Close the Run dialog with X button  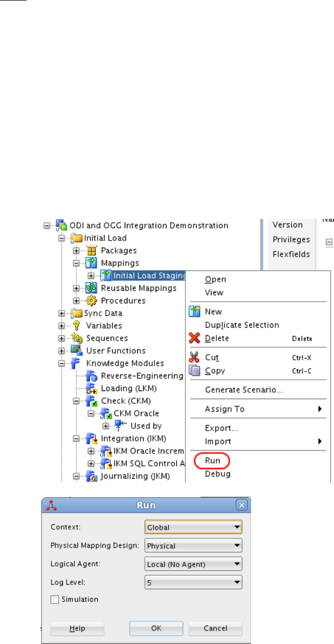pos(242,505)
